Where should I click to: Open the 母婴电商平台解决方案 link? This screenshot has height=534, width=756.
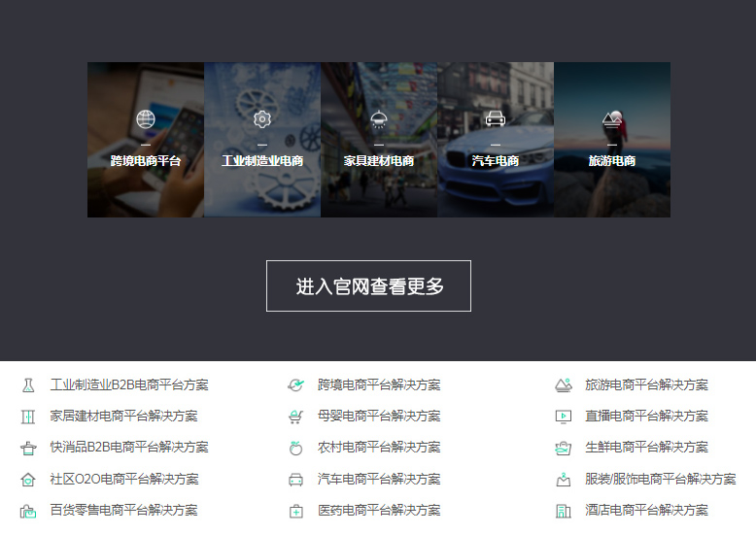(379, 416)
